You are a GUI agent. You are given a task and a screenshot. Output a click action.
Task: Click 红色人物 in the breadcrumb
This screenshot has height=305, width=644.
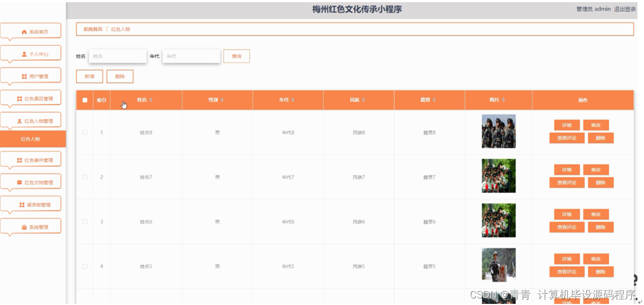[120, 29]
